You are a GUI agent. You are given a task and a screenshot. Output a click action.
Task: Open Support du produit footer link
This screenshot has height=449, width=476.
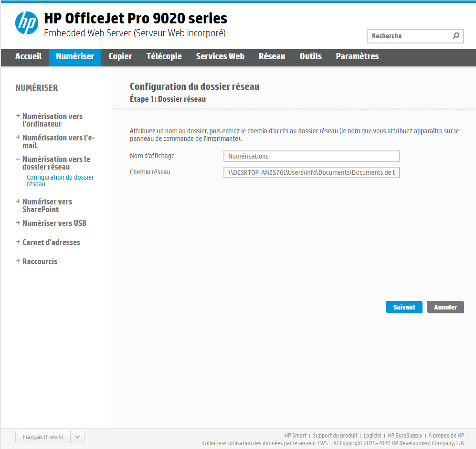tap(335, 436)
